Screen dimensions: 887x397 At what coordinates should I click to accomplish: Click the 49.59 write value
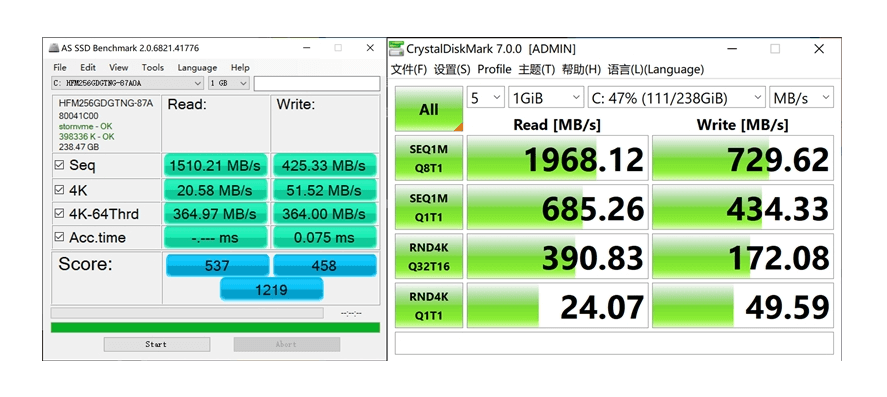(x=743, y=305)
